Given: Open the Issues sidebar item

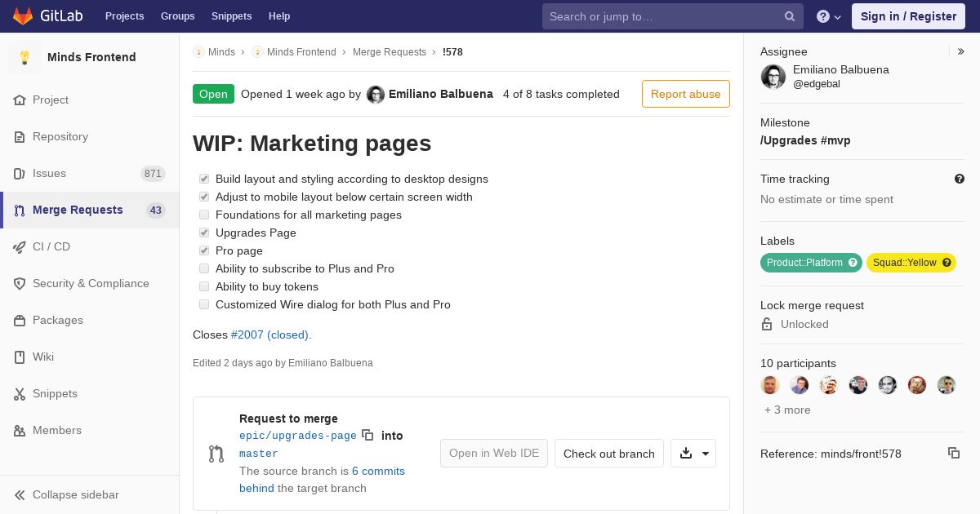Looking at the screenshot, I should tap(49, 173).
